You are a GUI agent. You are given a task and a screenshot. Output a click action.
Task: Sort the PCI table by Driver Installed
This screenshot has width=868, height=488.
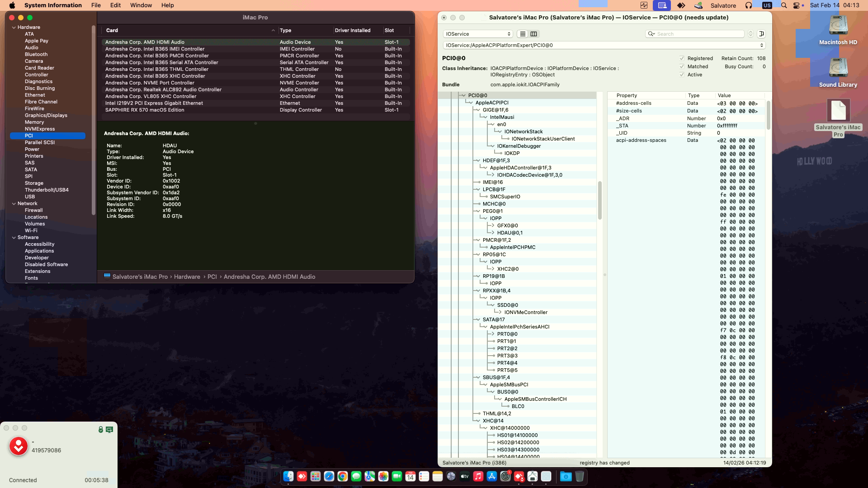click(358, 30)
